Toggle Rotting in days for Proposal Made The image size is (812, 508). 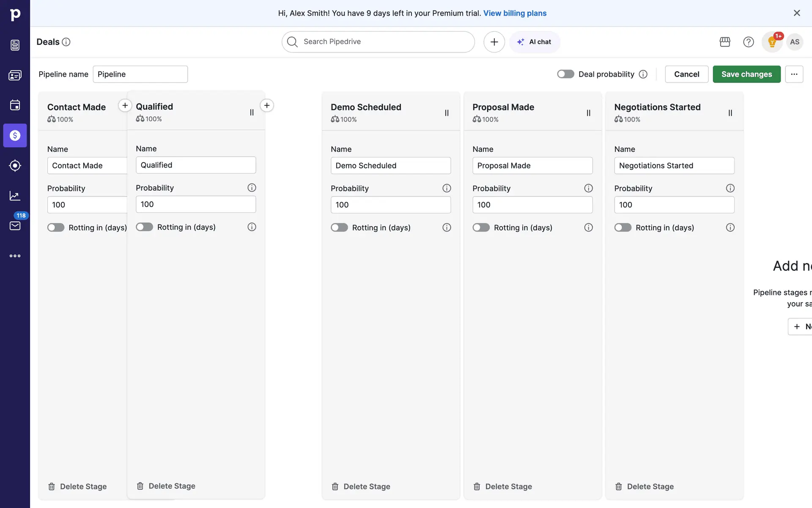[481, 227]
